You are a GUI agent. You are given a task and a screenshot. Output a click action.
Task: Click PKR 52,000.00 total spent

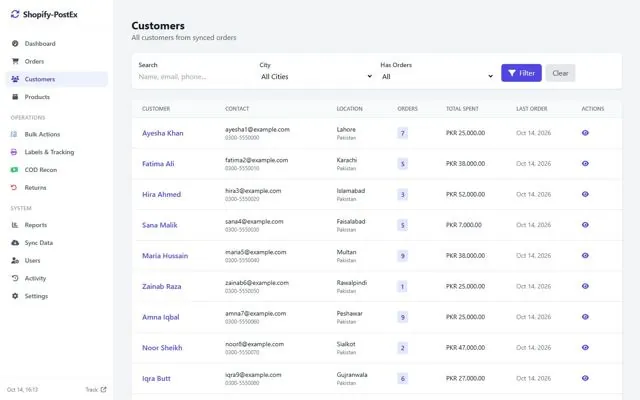465,194
